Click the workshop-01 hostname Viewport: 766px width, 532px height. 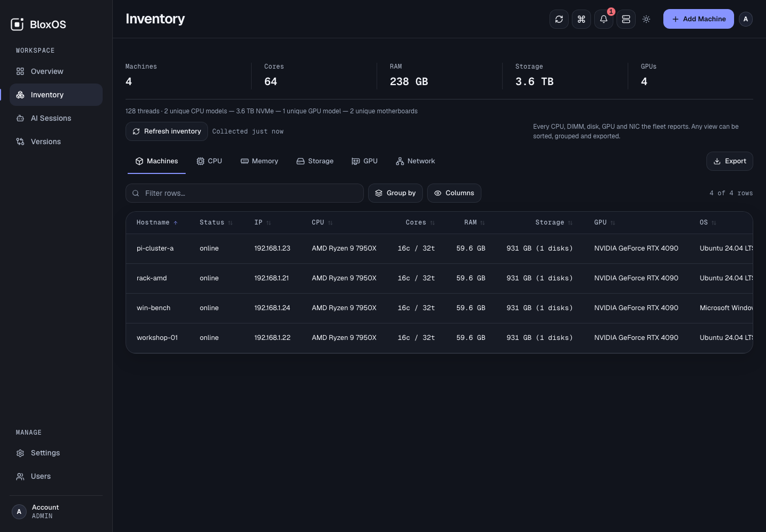click(157, 338)
